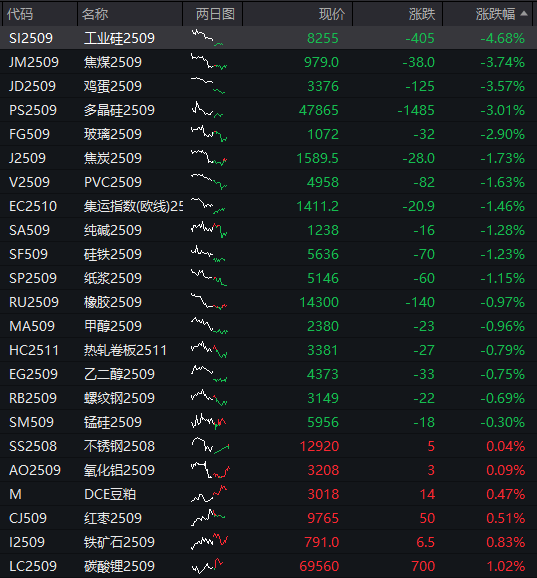The width and height of the screenshot is (537, 578).
Task: Click the price 9765 of 红枣2509
Action: point(323,518)
